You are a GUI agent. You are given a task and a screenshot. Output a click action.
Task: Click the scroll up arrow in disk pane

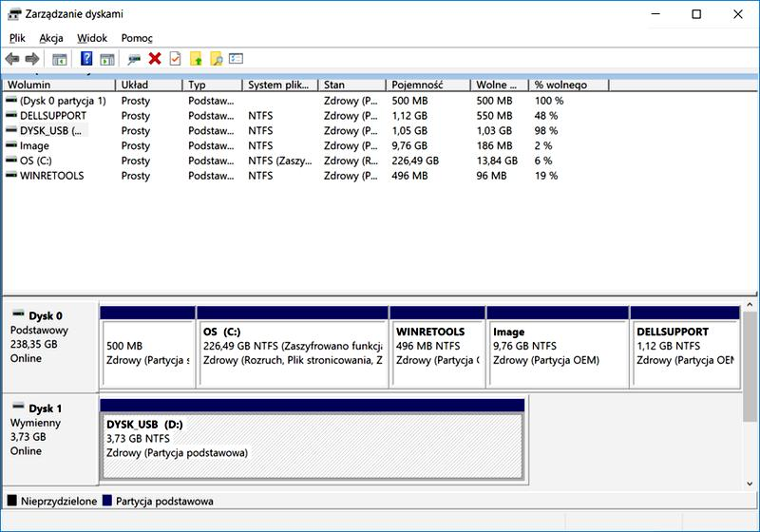750,305
